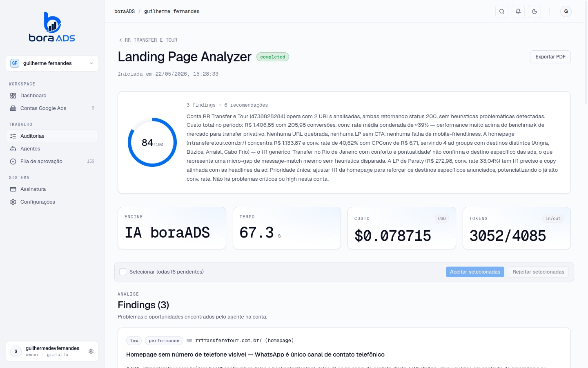Click the 'owner · gratuito' plan text

47,355
